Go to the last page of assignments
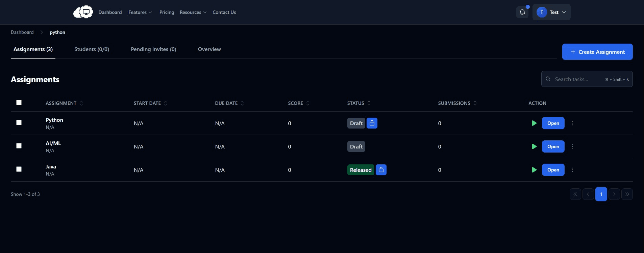 pos(627,194)
